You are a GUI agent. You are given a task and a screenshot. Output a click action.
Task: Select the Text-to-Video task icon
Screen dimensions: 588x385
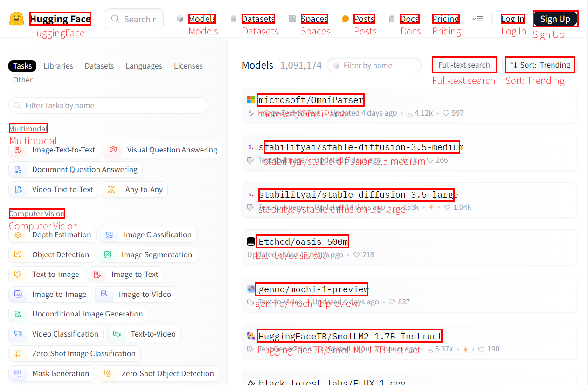click(117, 334)
